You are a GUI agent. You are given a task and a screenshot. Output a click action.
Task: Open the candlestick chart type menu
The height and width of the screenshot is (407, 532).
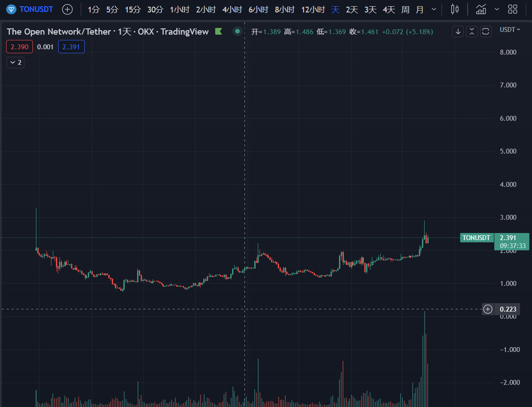click(x=455, y=9)
